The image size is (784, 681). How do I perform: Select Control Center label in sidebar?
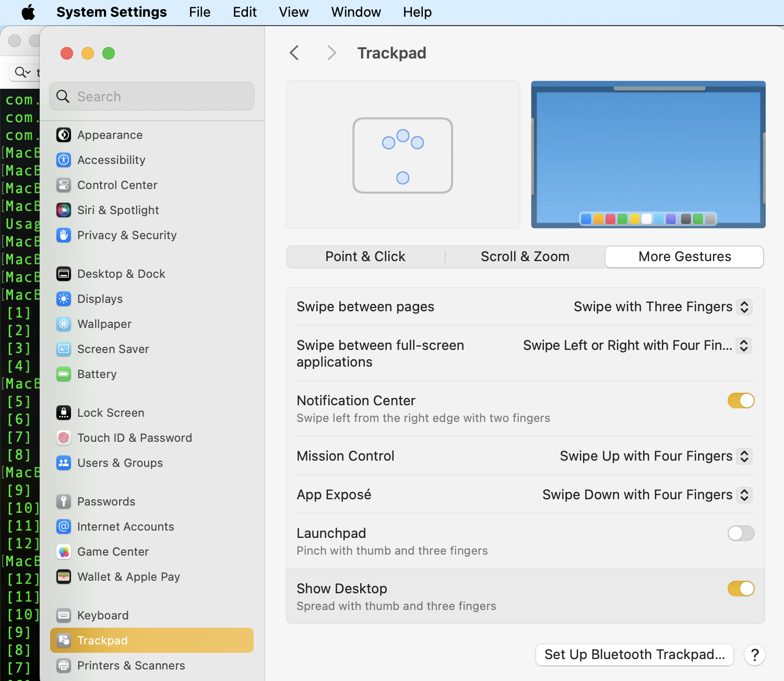pyautogui.click(x=117, y=185)
